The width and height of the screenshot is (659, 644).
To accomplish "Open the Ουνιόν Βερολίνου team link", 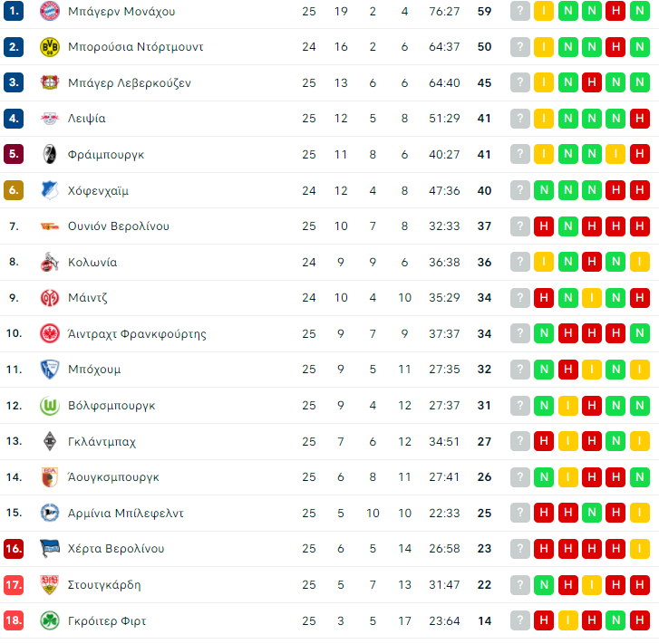I will coord(119,226).
